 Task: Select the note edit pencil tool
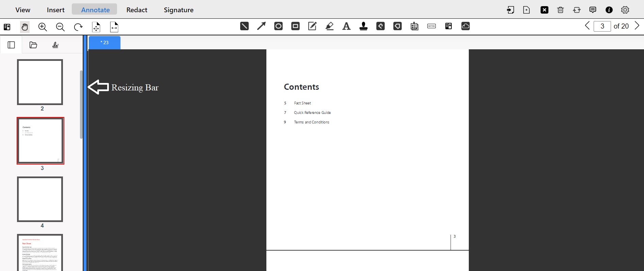pos(312,26)
